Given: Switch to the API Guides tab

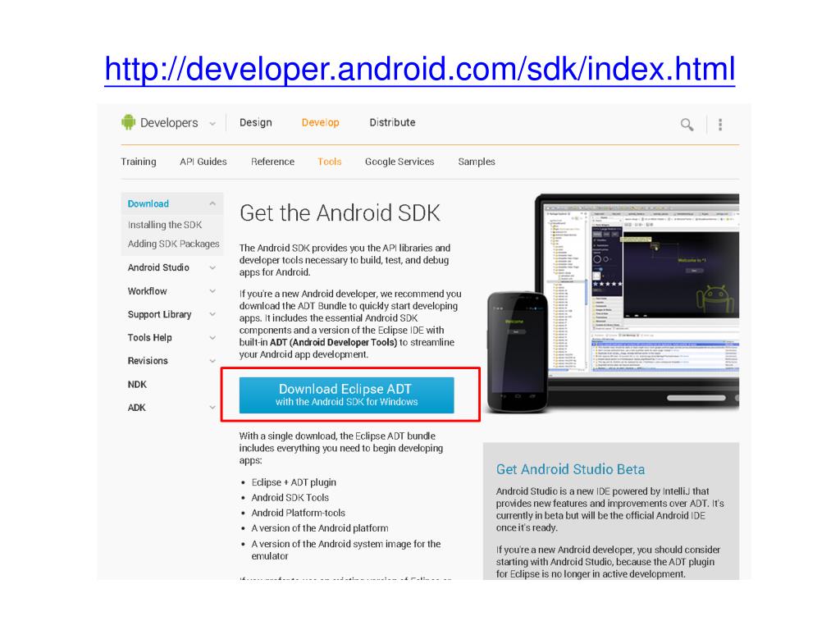Looking at the screenshot, I should point(203,162).
